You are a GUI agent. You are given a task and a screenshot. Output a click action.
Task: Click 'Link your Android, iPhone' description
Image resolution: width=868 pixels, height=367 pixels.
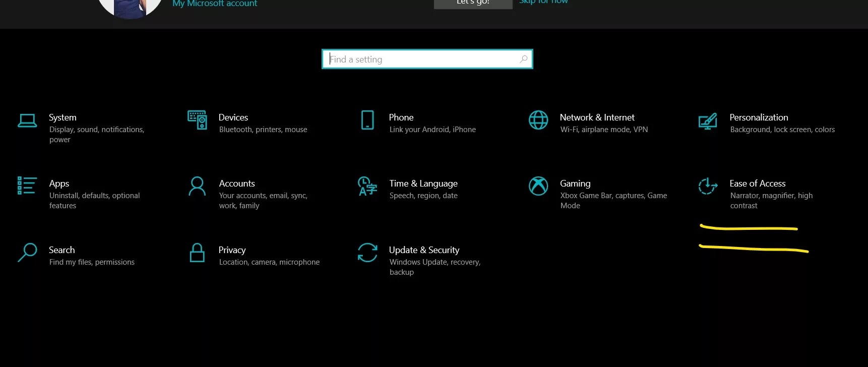(432, 130)
